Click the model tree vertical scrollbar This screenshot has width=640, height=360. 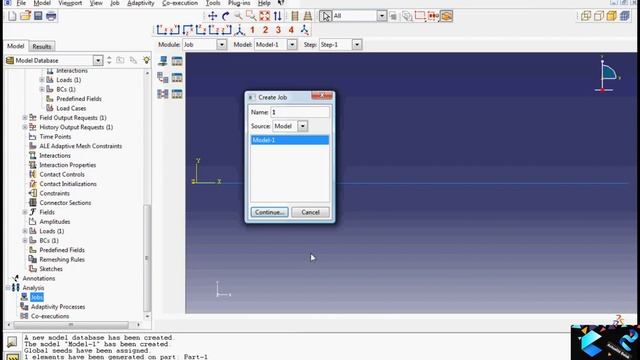[x=147, y=257]
